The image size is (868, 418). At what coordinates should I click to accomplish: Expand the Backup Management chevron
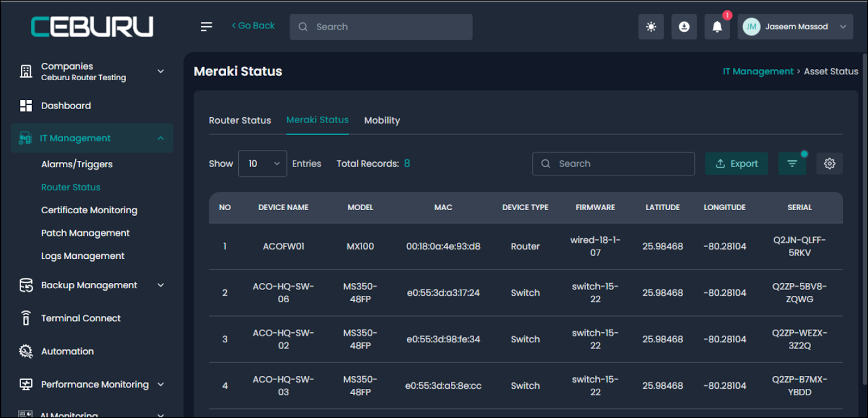click(x=161, y=285)
